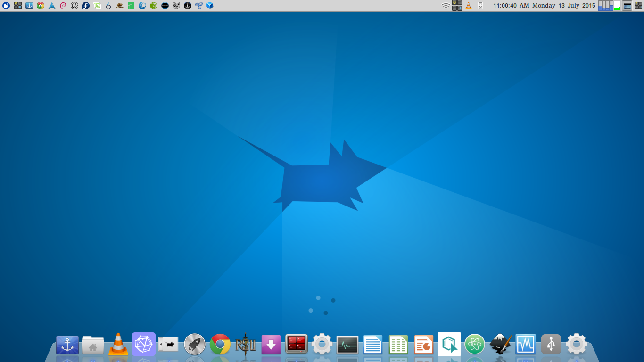The height and width of the screenshot is (362, 644).
Task: Open the home folder in the dock
Action: pyautogui.click(x=93, y=345)
